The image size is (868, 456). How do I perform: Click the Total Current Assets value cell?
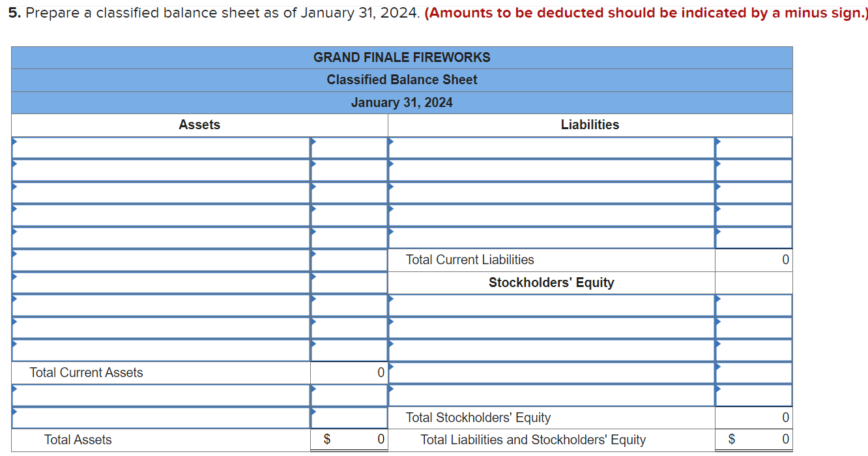point(349,372)
